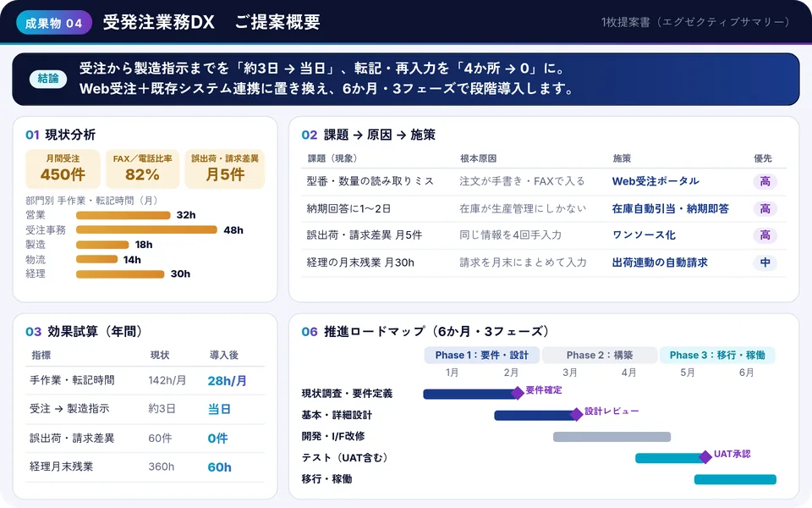Select the 在庫が生産管理にしかない cell
Screen dimensions: 812x508
[x=523, y=209]
